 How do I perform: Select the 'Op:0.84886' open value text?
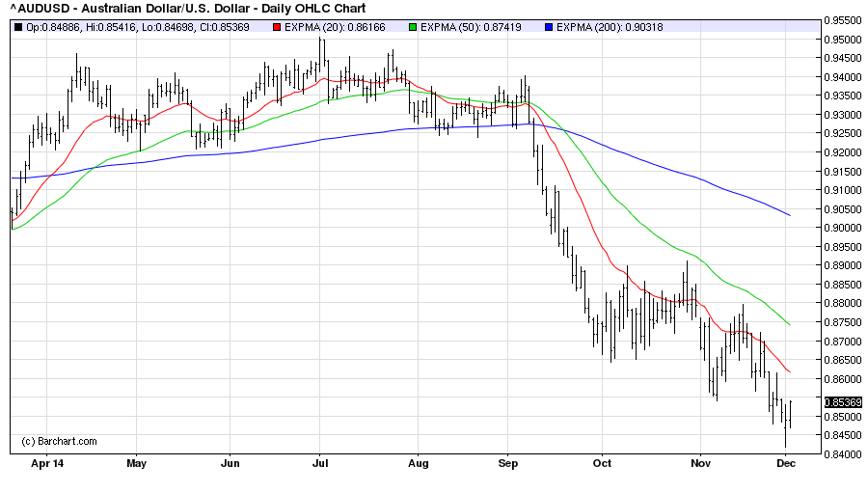tap(54, 27)
